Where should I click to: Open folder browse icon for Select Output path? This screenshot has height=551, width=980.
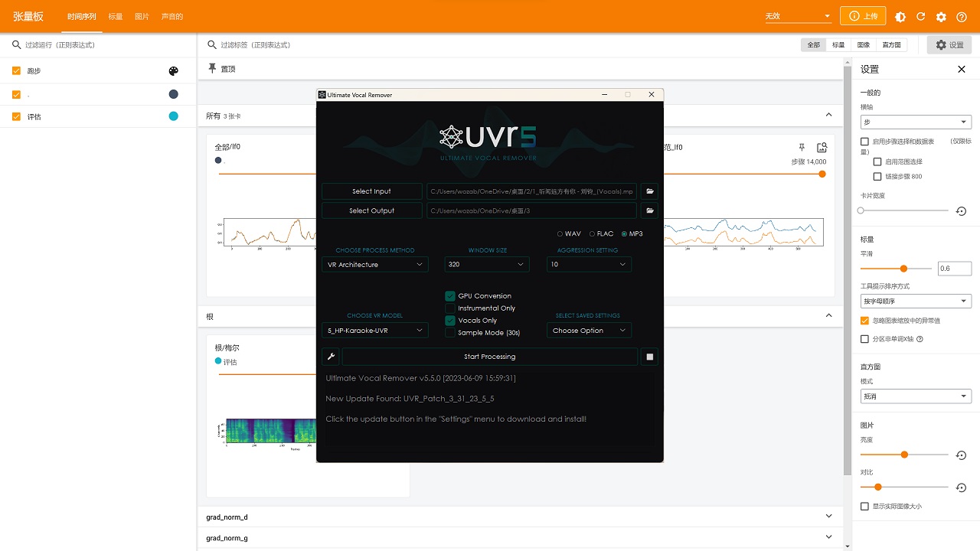(x=649, y=210)
